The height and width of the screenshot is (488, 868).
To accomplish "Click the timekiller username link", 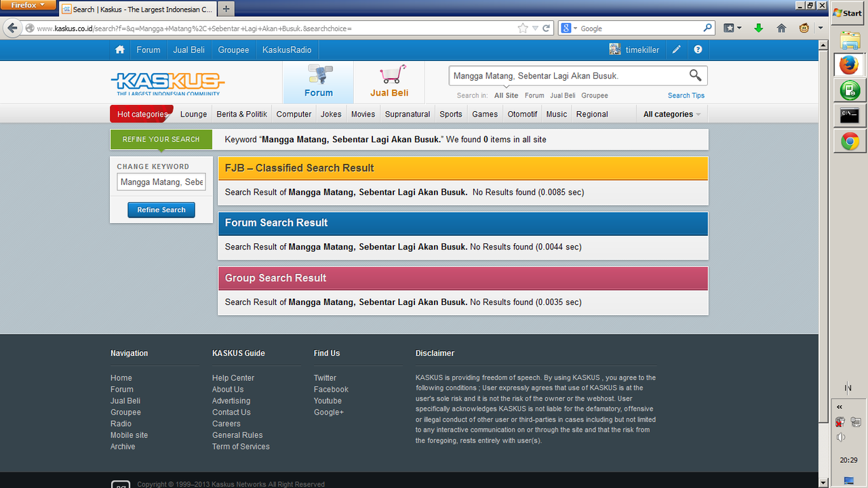I will (642, 49).
